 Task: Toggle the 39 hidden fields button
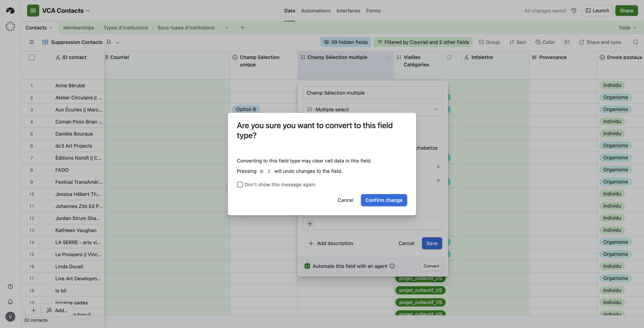coord(346,42)
